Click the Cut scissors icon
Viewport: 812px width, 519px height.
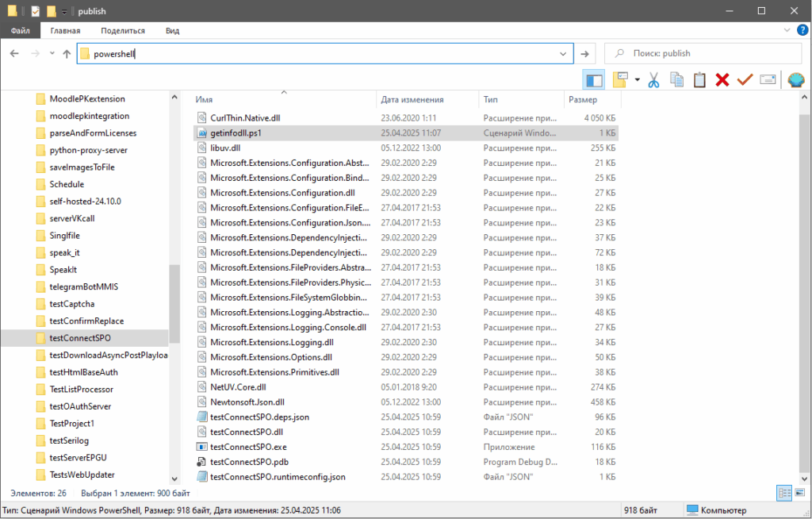pyautogui.click(x=653, y=80)
